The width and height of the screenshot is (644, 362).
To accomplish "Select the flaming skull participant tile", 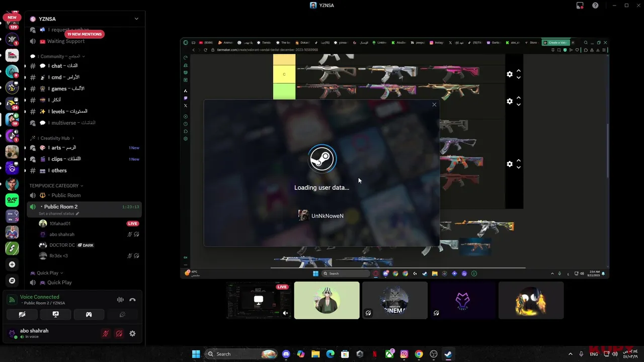I will 531,300.
